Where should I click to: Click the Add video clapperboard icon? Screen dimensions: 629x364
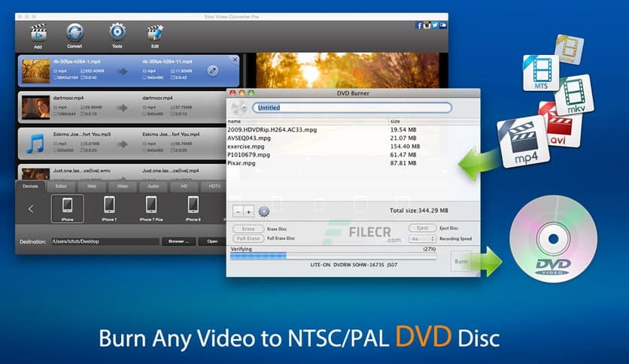click(x=38, y=33)
